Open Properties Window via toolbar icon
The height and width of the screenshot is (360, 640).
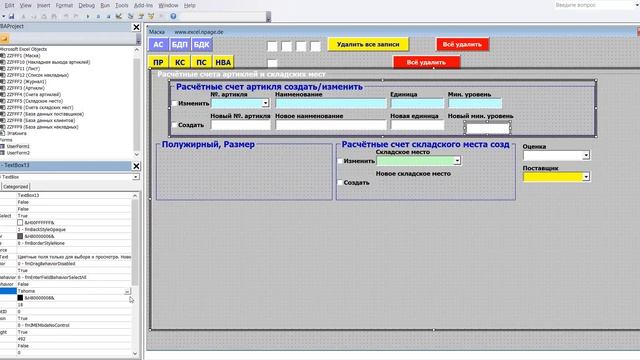[141, 16]
